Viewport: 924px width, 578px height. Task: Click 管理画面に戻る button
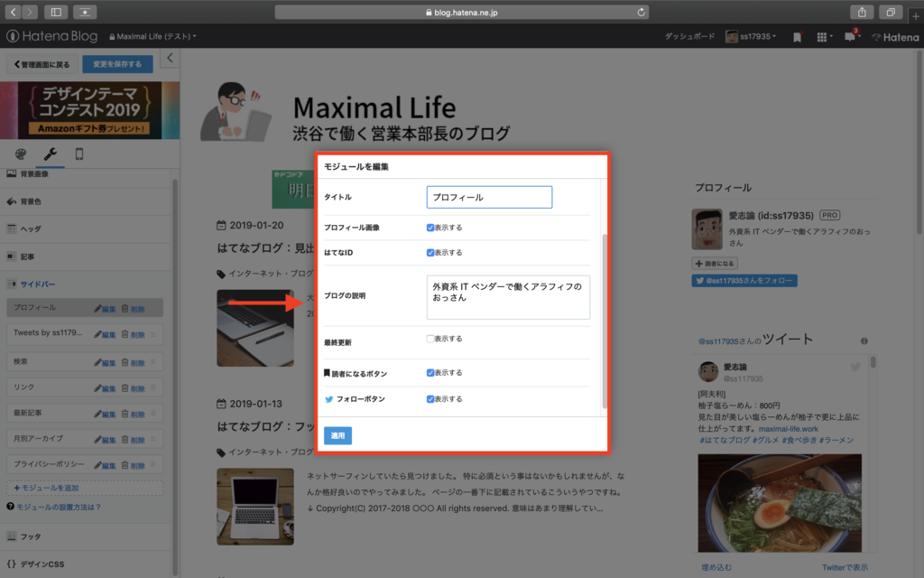[42, 64]
